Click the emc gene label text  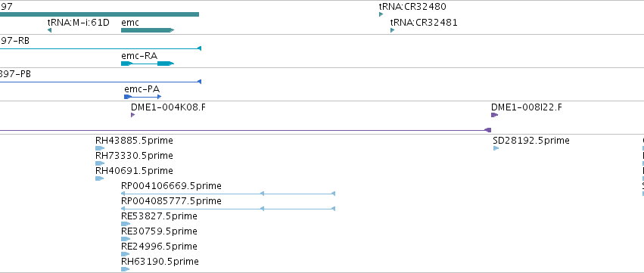130,23
